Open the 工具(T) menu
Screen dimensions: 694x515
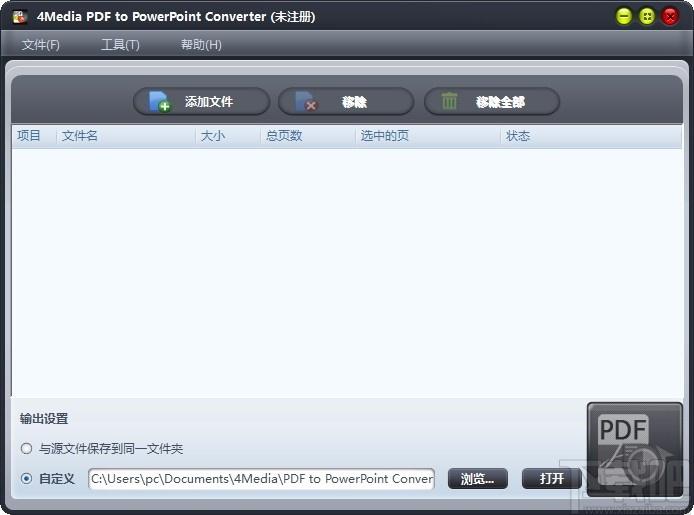(x=120, y=45)
